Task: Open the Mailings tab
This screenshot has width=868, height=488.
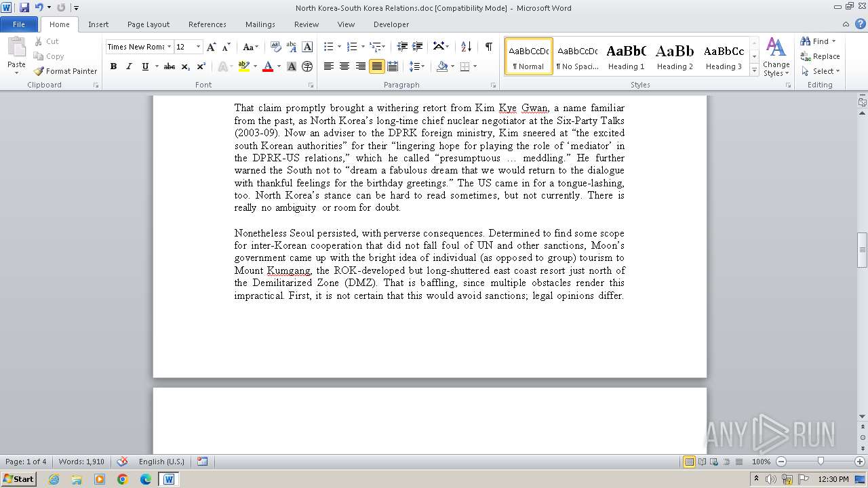Action: pyautogui.click(x=260, y=24)
